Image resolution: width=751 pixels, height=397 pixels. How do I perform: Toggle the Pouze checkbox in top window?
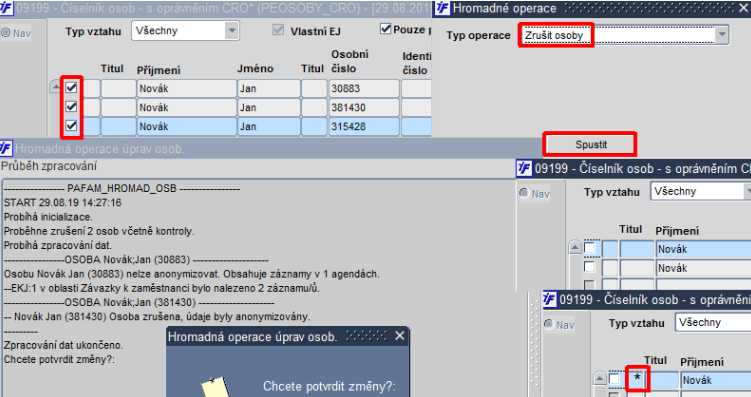click(385, 29)
